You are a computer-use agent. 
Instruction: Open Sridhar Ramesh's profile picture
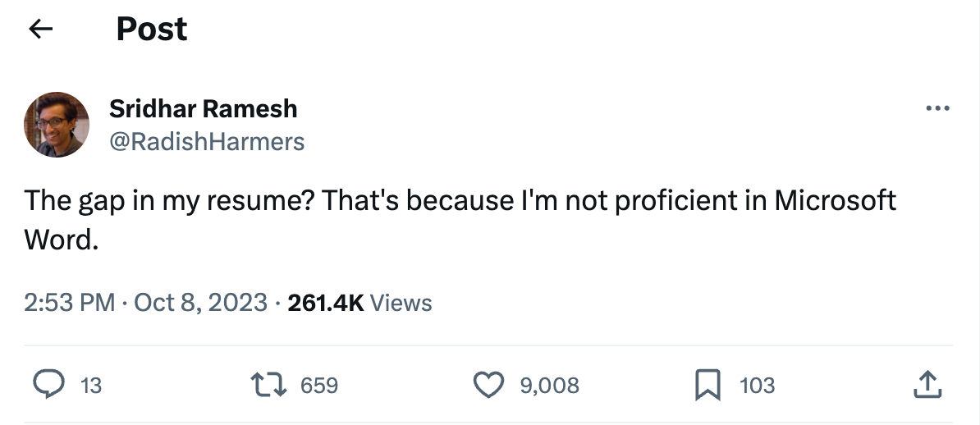[57, 125]
